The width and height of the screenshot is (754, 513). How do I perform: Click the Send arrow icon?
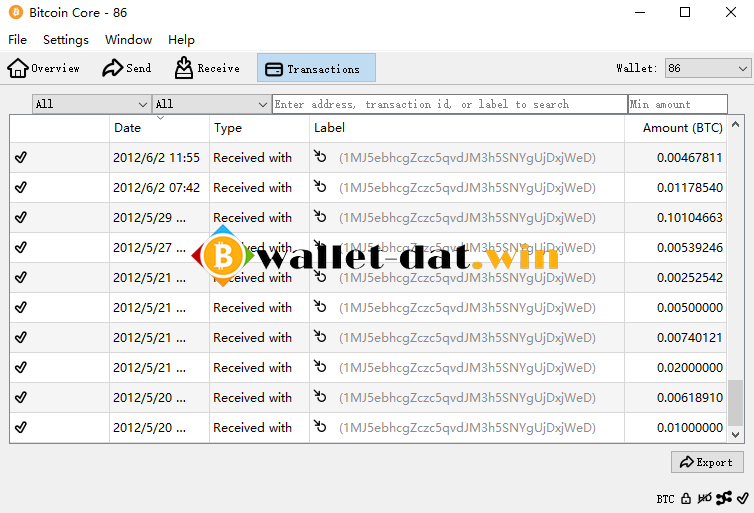[112, 68]
